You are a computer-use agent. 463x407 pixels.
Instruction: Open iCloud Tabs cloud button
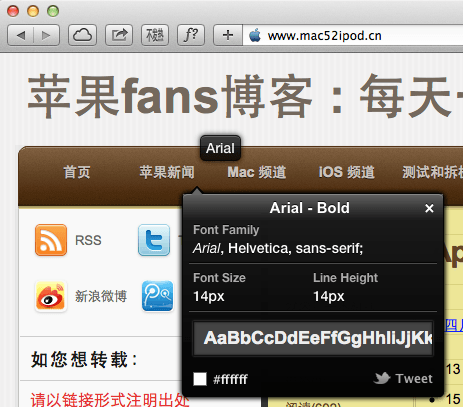[x=82, y=35]
